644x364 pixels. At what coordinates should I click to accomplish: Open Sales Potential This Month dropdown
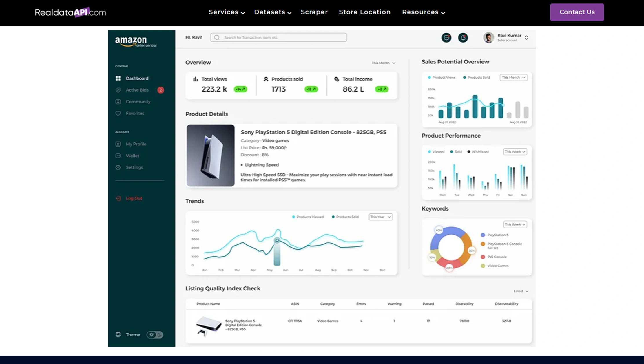[x=513, y=78]
